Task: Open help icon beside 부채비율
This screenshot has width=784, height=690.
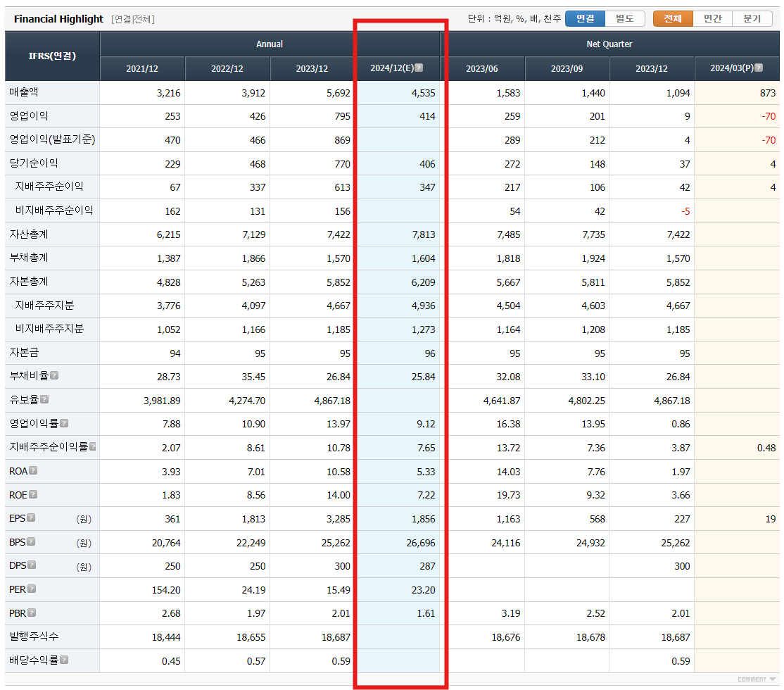Action: tap(54, 375)
